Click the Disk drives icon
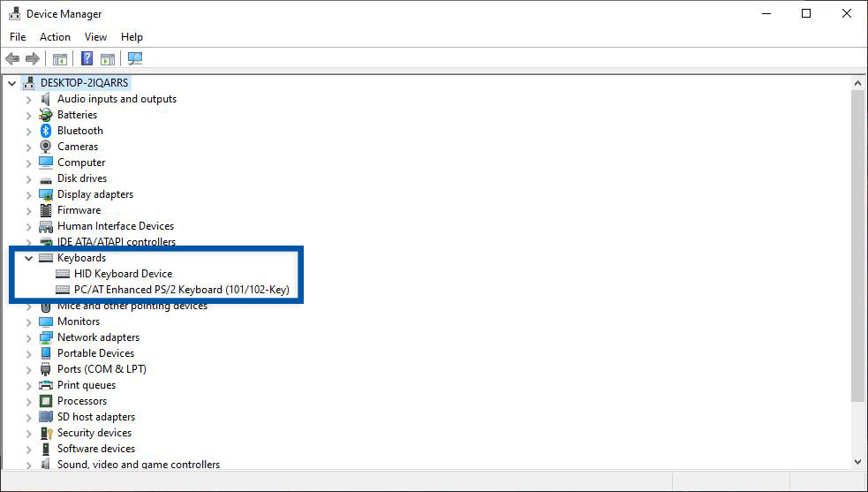The width and height of the screenshot is (868, 492). point(45,179)
